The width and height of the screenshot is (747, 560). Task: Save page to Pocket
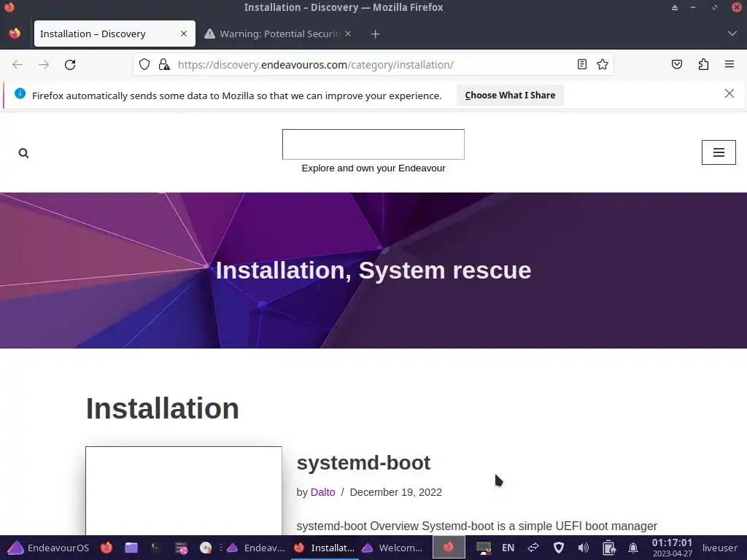coord(676,64)
